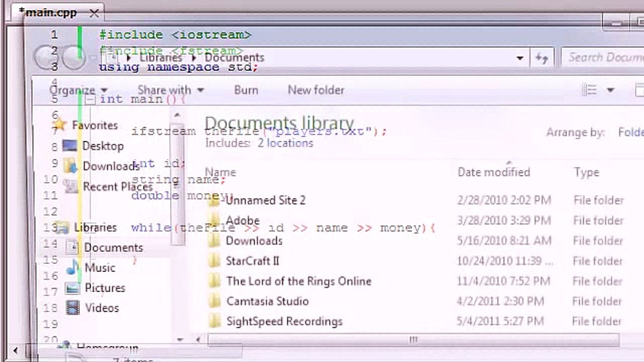
Task: Open the address bar history dropdown arrow
Action: click(520, 58)
